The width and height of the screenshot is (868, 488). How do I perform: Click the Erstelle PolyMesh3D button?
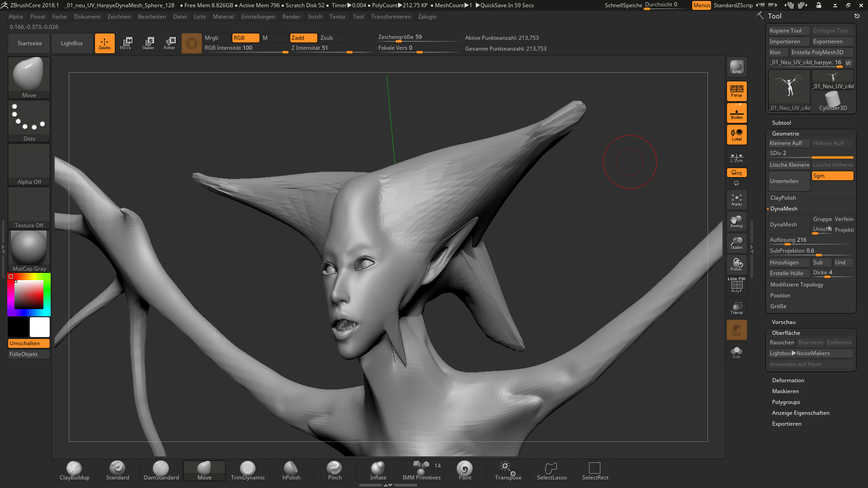pyautogui.click(x=821, y=52)
